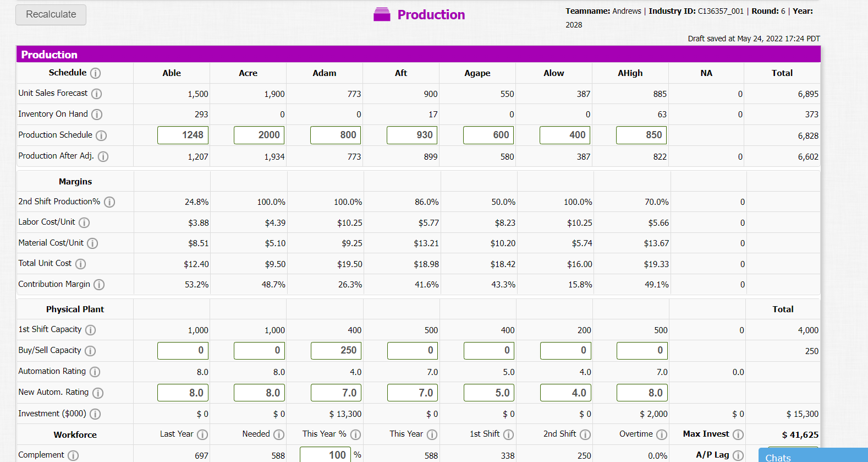Viewport: 868px width, 462px height.
Task: Edit AHigh Buy/Sell Capacity input
Action: point(642,351)
